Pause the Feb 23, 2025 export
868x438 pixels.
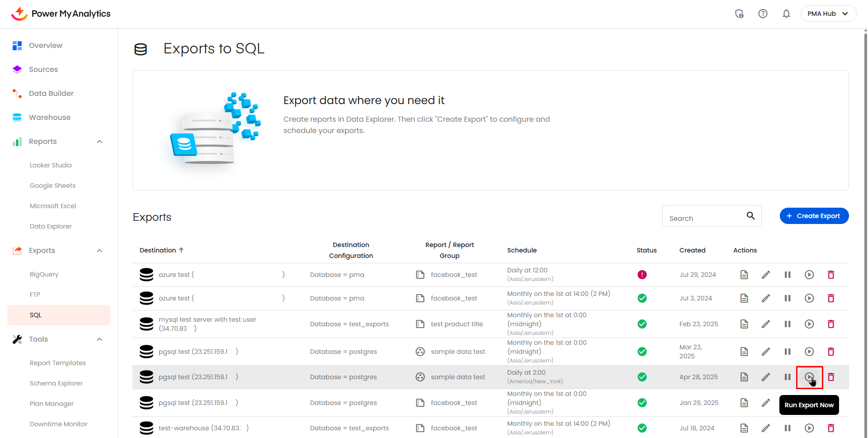pos(788,324)
